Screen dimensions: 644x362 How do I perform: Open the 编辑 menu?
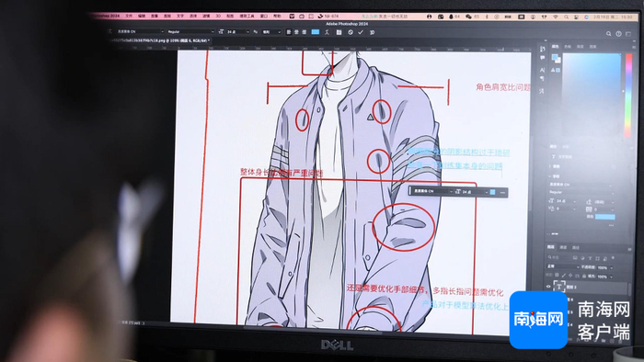click(x=142, y=16)
